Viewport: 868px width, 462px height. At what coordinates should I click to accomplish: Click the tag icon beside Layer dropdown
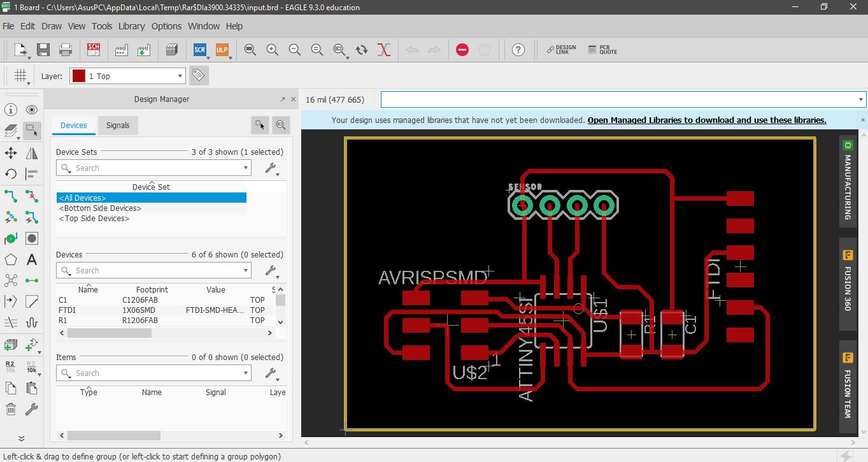tap(198, 75)
